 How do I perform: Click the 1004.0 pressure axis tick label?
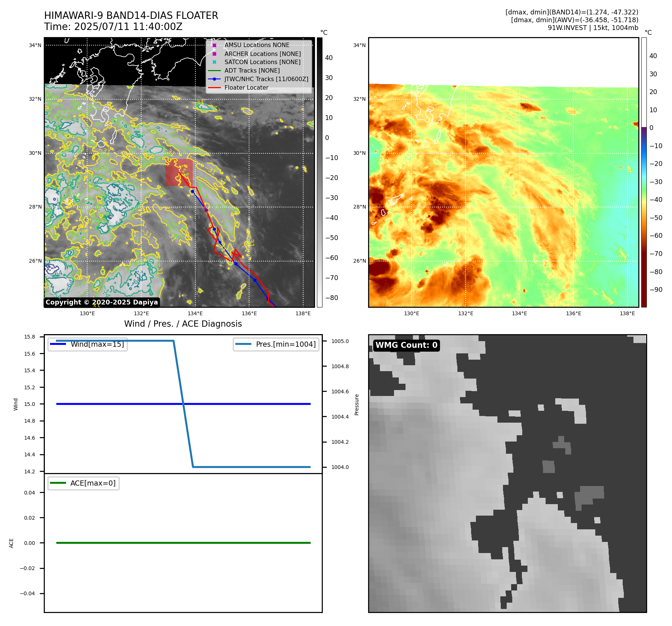[340, 467]
